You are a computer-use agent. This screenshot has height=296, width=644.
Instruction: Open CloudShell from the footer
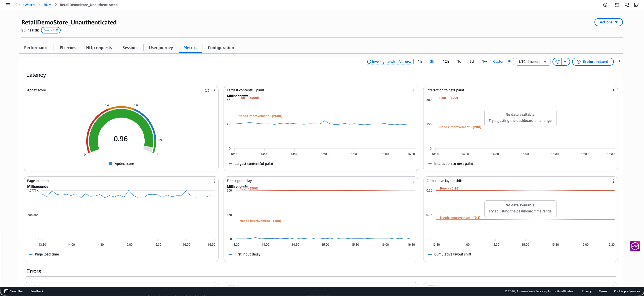pos(14,291)
